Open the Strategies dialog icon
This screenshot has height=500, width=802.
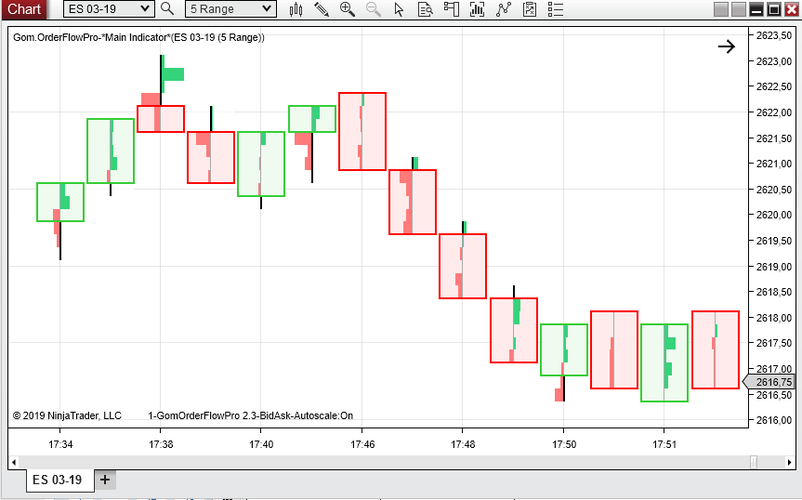pyautogui.click(x=529, y=9)
